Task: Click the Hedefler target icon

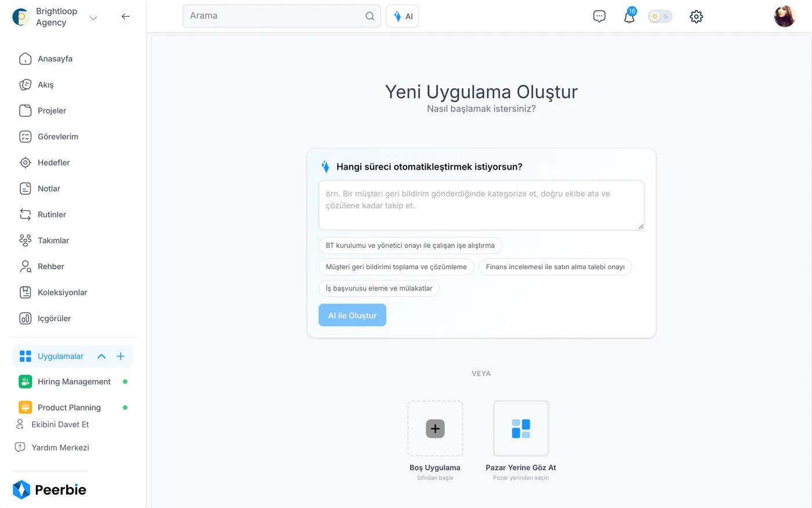Action: (26, 163)
